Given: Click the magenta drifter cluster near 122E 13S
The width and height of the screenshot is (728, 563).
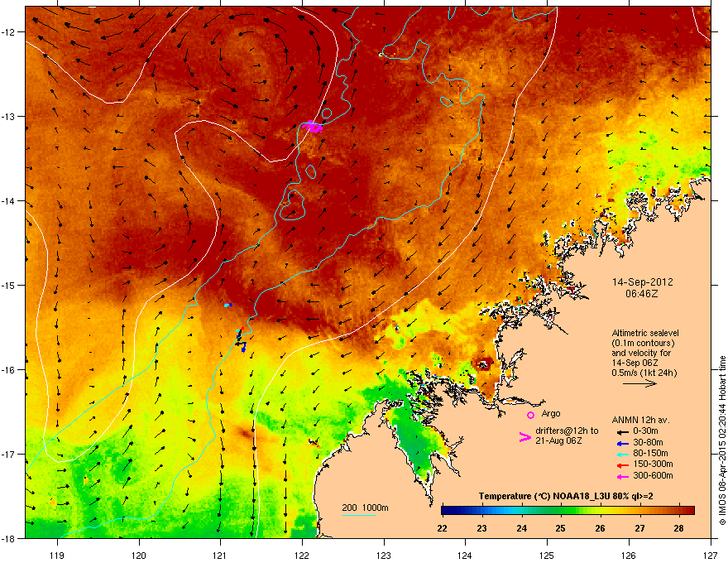Looking at the screenshot, I should point(313,127).
